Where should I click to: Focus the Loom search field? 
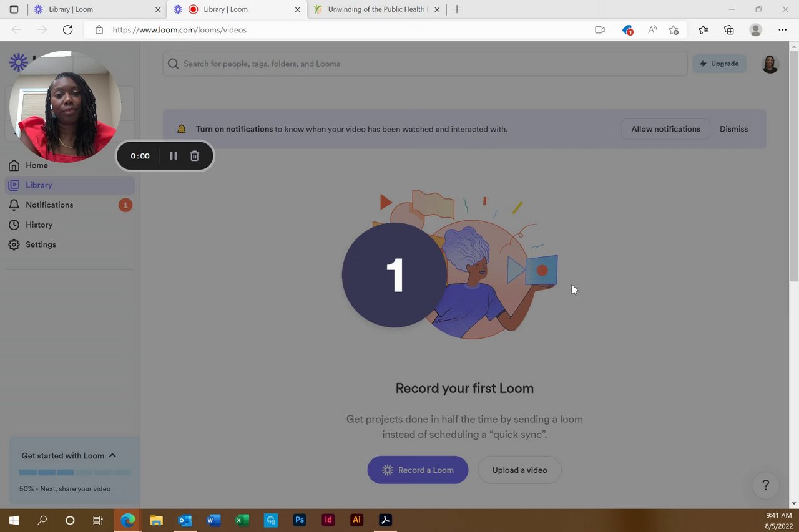click(425, 64)
